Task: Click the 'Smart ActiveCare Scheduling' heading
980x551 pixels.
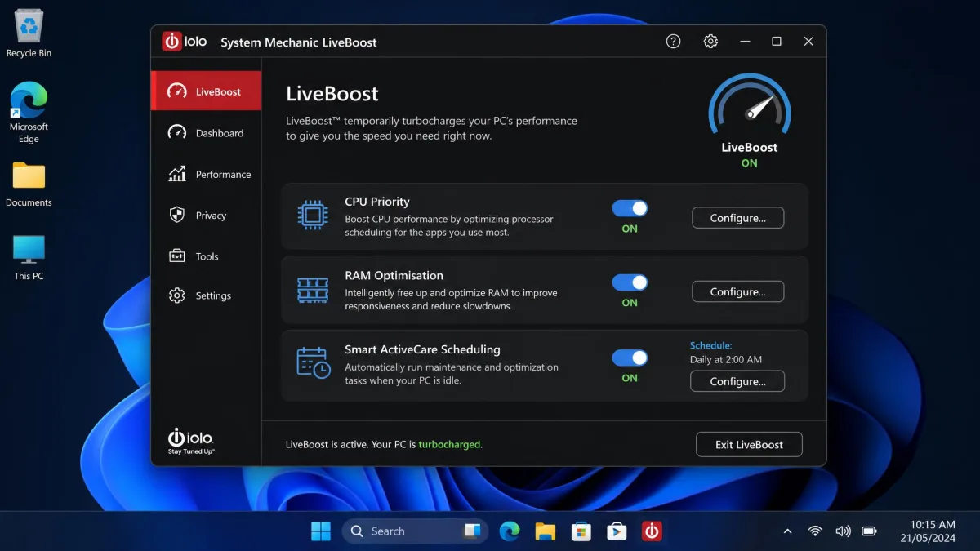Action: click(422, 349)
